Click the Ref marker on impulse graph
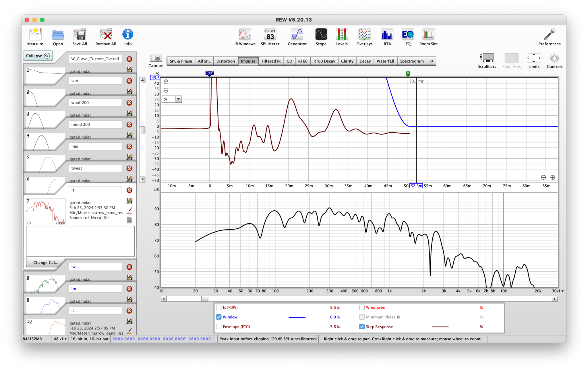588x371 pixels. point(210,74)
